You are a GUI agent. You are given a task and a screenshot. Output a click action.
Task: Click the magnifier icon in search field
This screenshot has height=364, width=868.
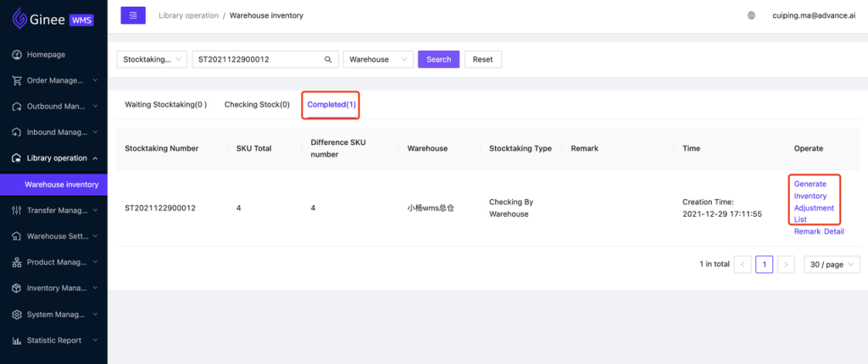pos(328,59)
